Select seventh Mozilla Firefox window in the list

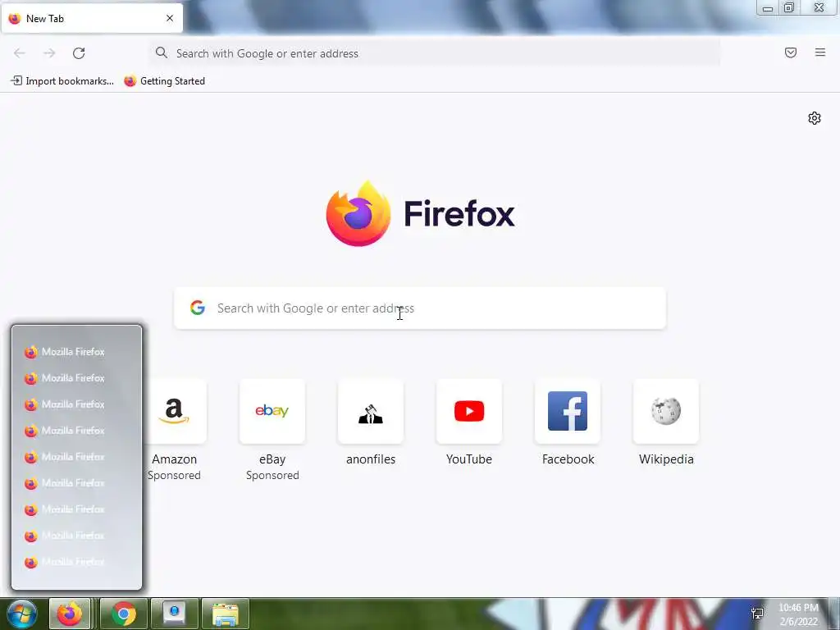pyautogui.click(x=76, y=509)
